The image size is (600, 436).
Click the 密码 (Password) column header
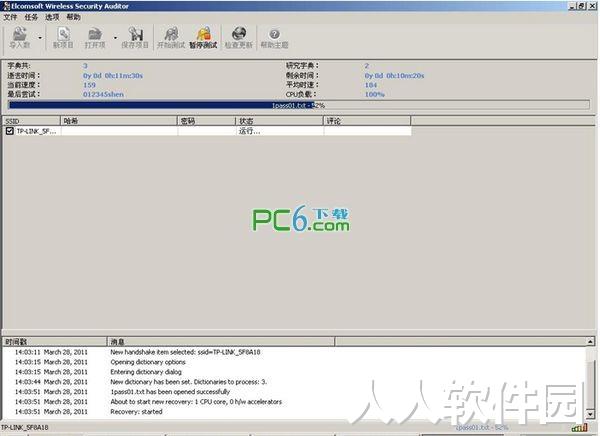206,121
